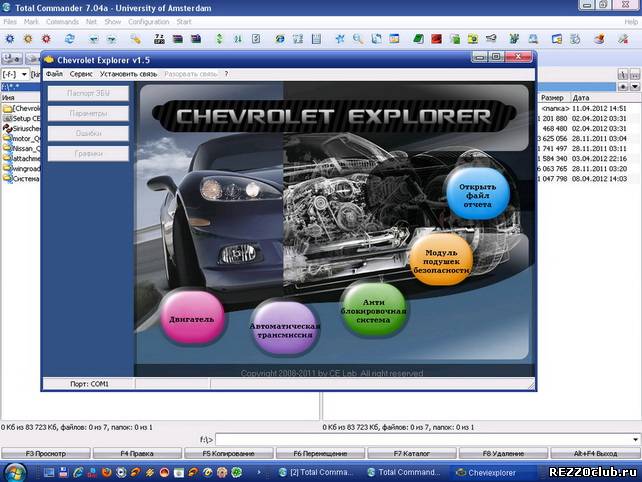Click F3 Просмотр function button
Image resolution: width=642 pixels, height=482 pixels.
coord(46,453)
